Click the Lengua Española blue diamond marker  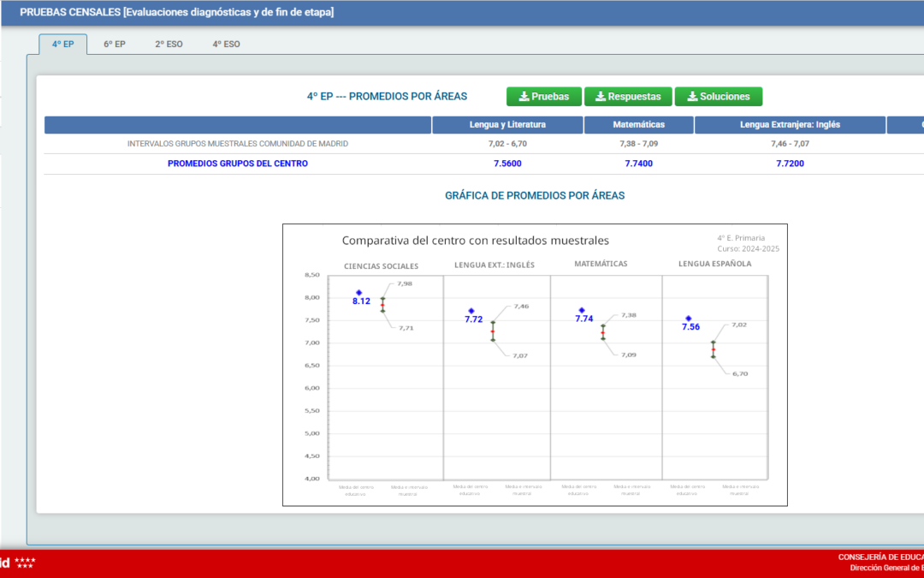pos(689,319)
